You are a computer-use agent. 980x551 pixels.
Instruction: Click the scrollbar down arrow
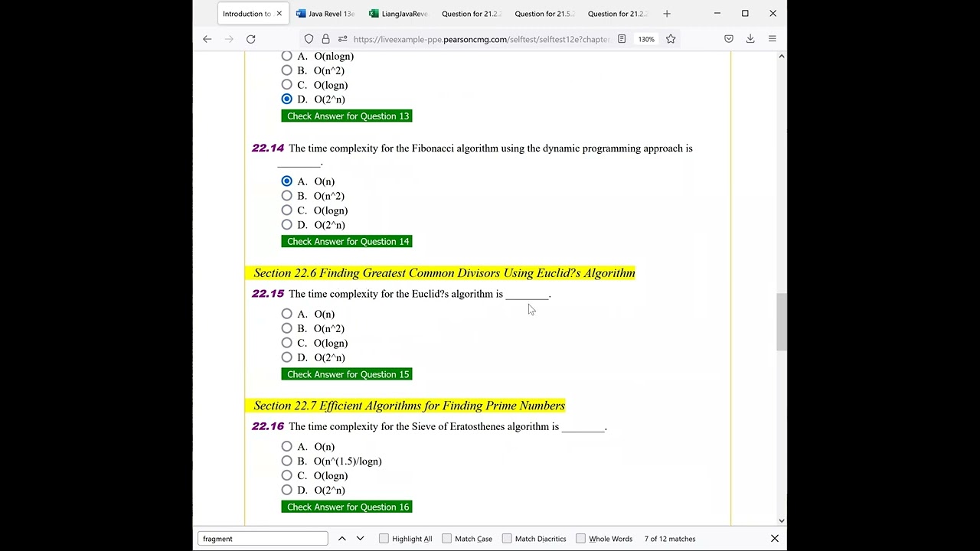[781, 520]
